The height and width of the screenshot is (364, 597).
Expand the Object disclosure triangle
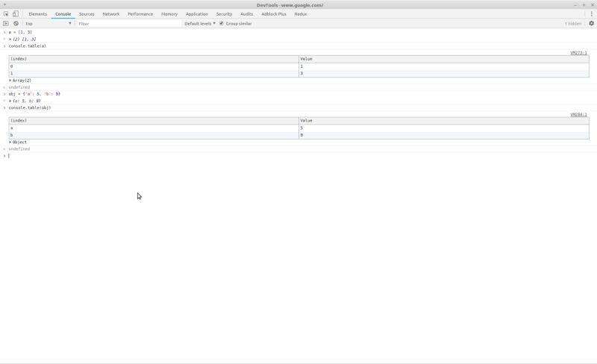10,142
